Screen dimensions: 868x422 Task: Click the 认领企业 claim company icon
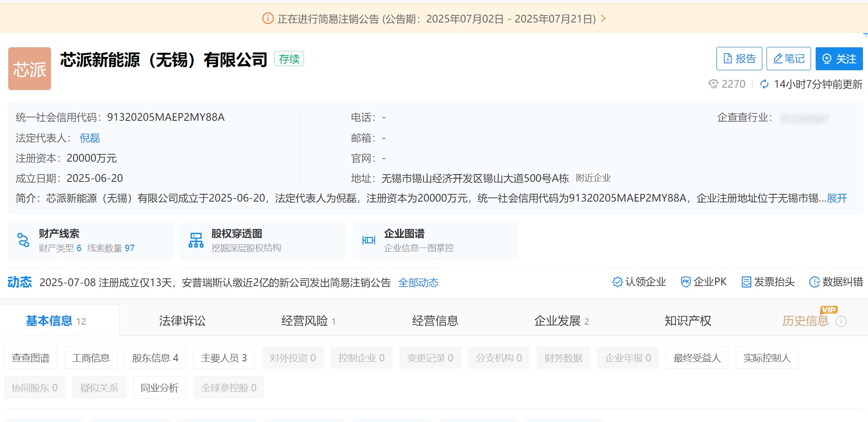[x=617, y=282]
